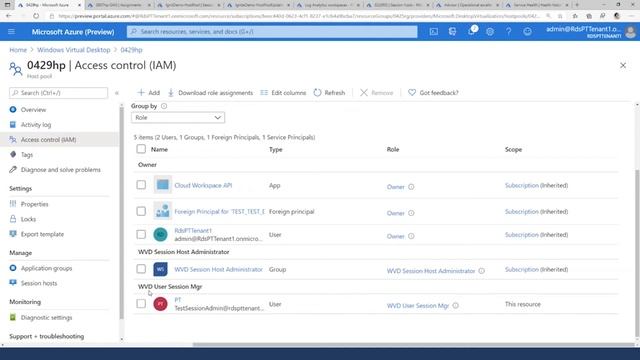Click the info icon beside Group by
Viewport: 640px width, 360px height.
coord(164,106)
